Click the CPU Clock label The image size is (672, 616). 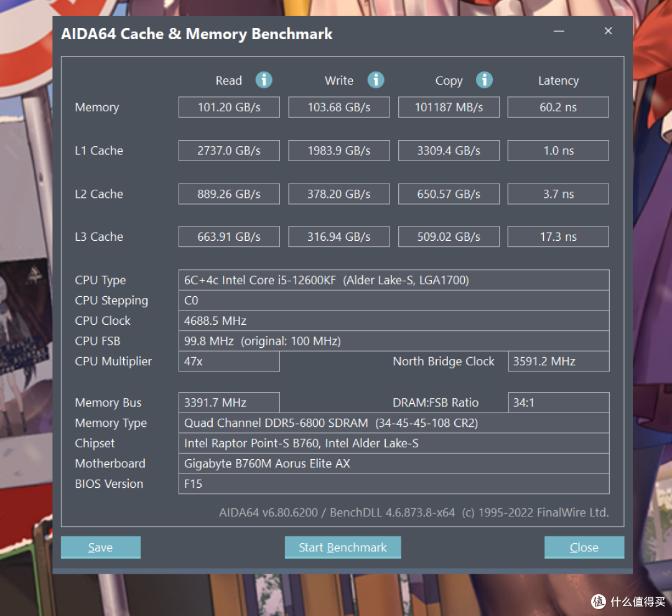tap(103, 320)
